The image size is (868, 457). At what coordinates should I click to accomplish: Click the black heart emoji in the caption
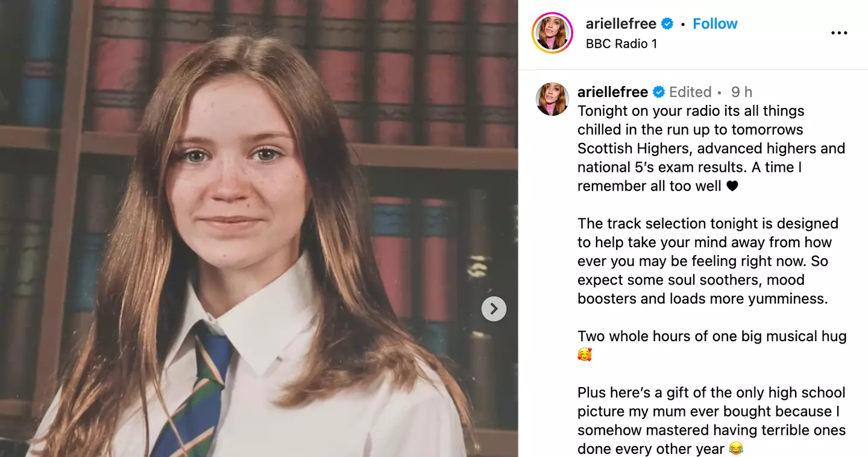point(732,186)
